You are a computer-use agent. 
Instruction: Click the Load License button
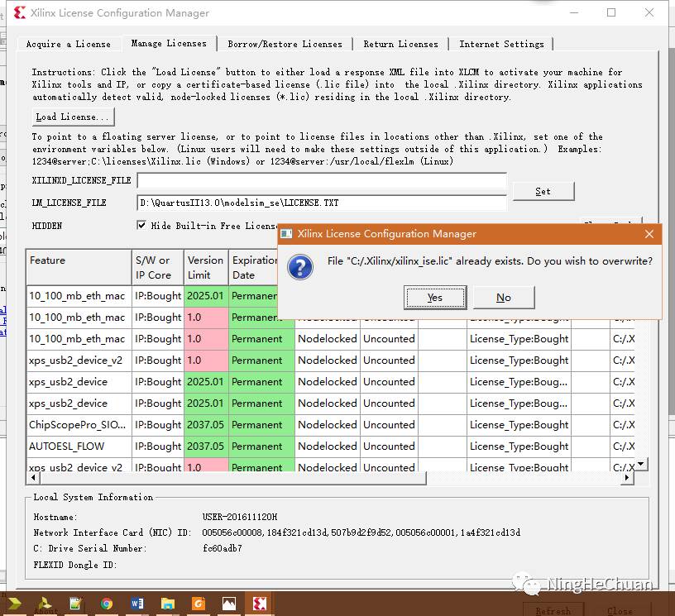(x=73, y=117)
